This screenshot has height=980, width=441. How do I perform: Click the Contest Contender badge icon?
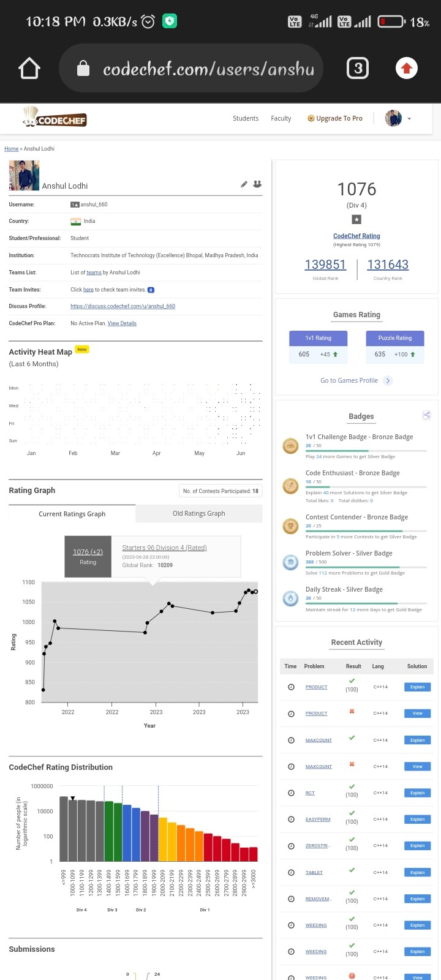pyautogui.click(x=290, y=526)
